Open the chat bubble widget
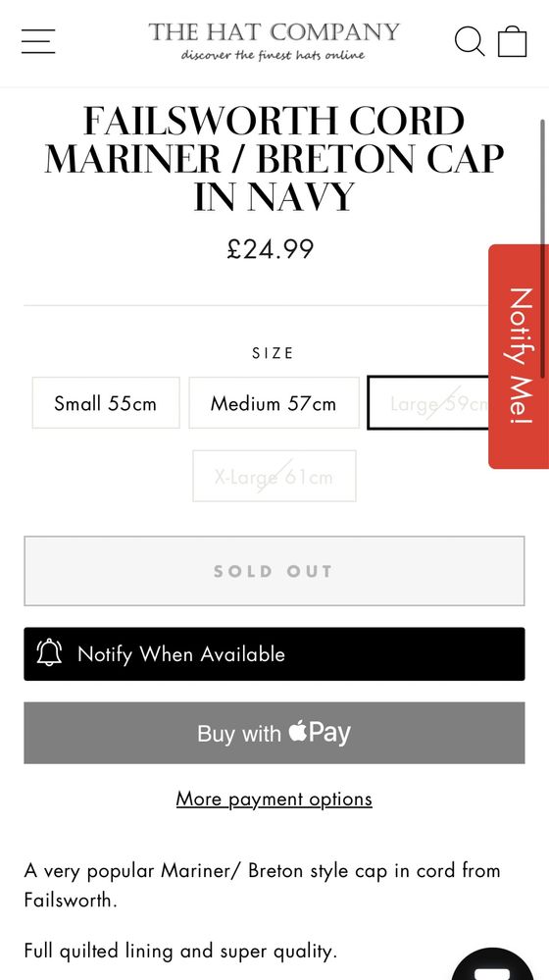This screenshot has height=980, width=549. (x=493, y=965)
